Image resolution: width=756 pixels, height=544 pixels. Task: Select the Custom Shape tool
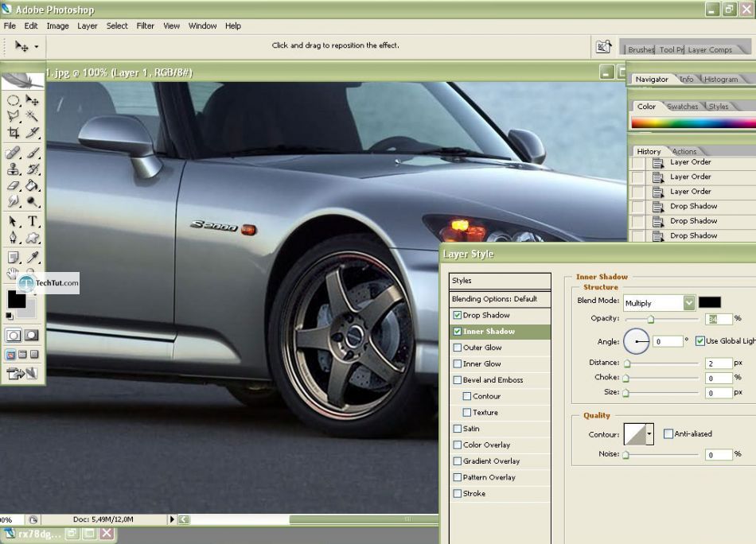(x=32, y=238)
